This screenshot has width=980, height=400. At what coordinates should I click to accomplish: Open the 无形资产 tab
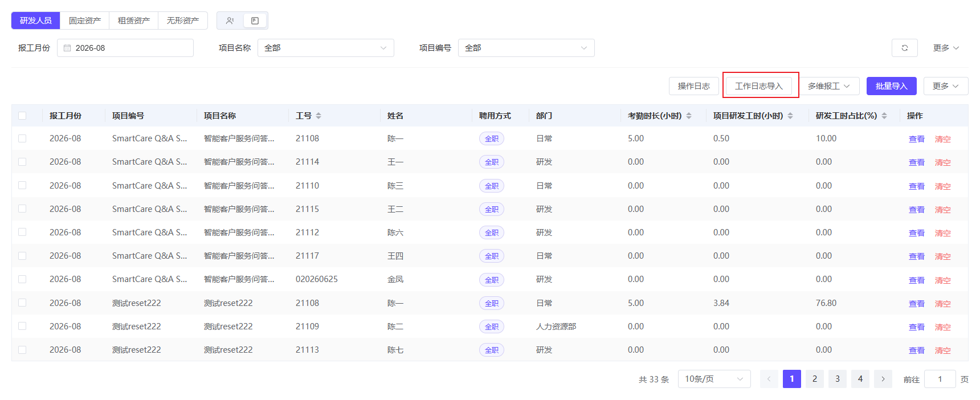[x=183, y=21]
